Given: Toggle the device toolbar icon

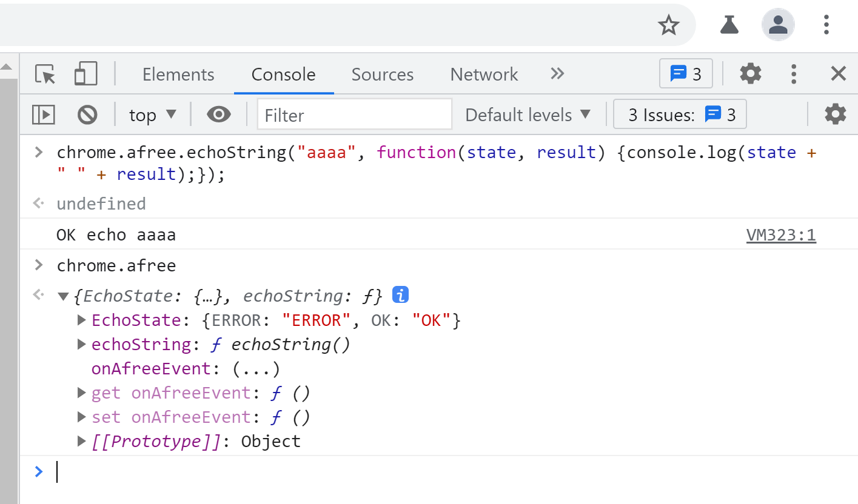Looking at the screenshot, I should point(85,73).
